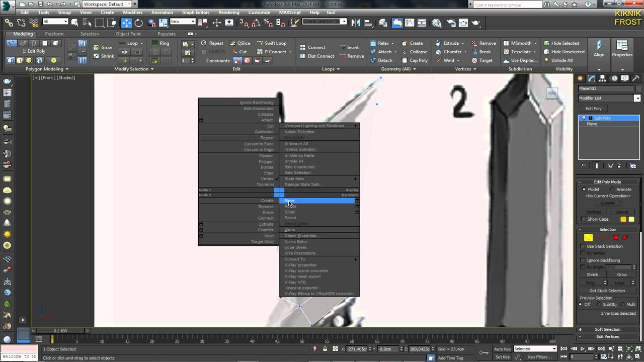Image resolution: width=644 pixels, height=362 pixels.
Task: Click the Rectangular Selection Region icon
Action: (x=100, y=22)
